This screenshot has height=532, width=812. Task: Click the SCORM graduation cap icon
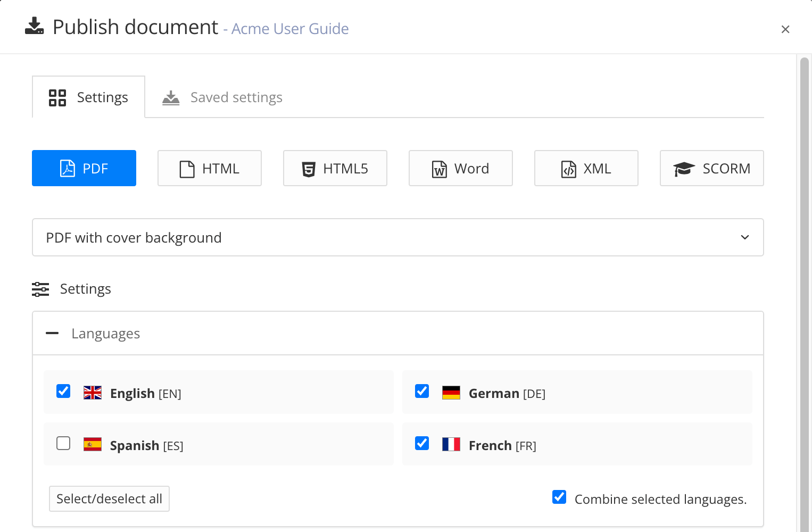(x=684, y=168)
